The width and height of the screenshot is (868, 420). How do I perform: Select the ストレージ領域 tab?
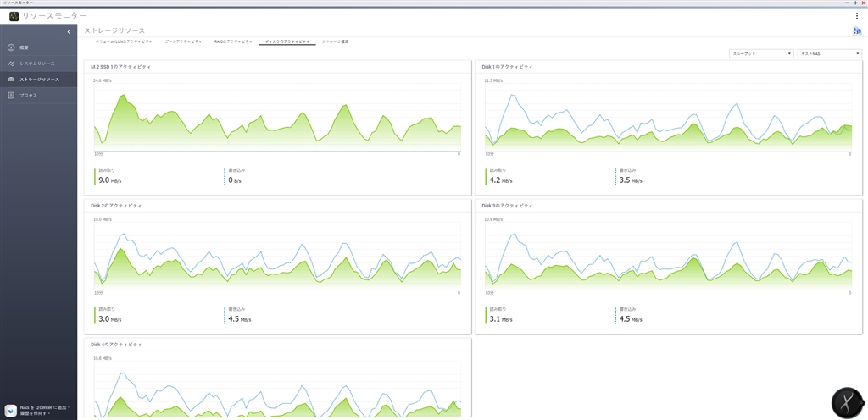(335, 41)
